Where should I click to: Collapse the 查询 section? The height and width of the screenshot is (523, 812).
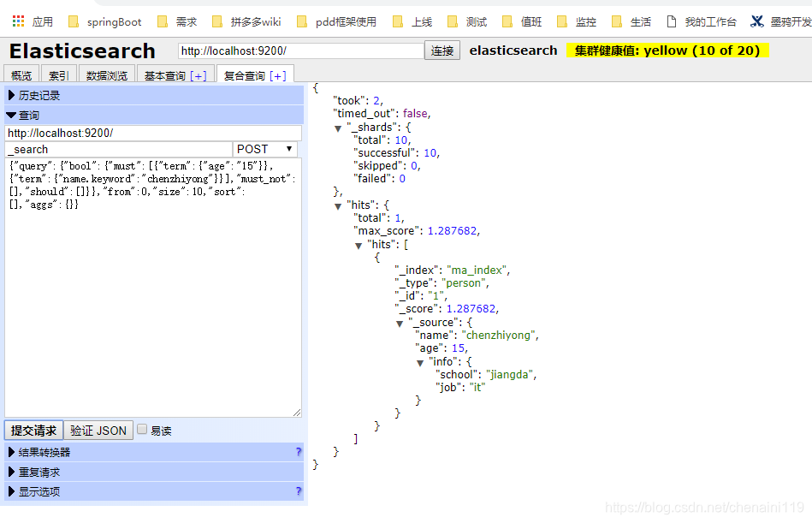[x=154, y=115]
